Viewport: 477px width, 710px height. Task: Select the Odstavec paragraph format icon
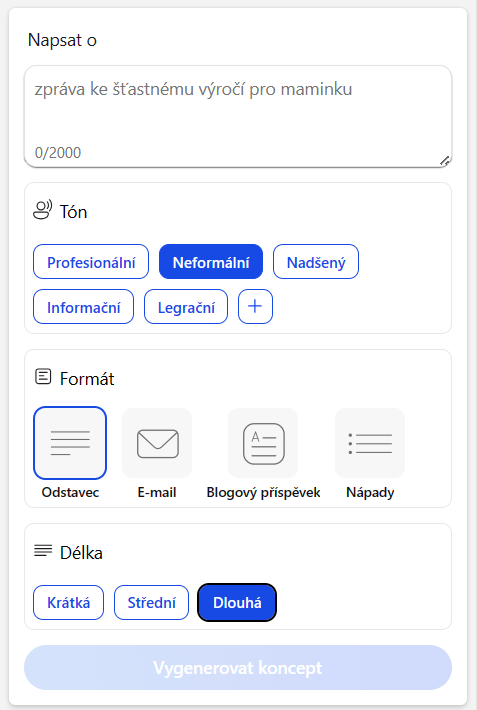[x=70, y=443]
